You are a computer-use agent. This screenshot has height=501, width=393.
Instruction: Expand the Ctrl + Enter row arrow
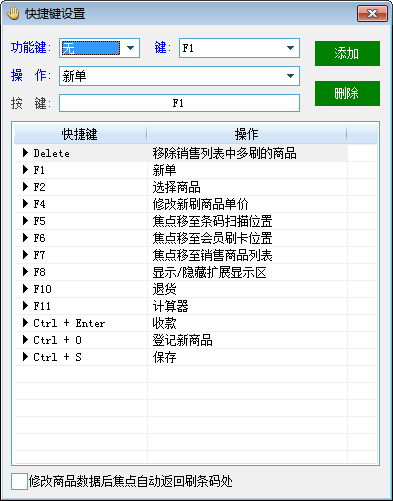(x=25, y=323)
